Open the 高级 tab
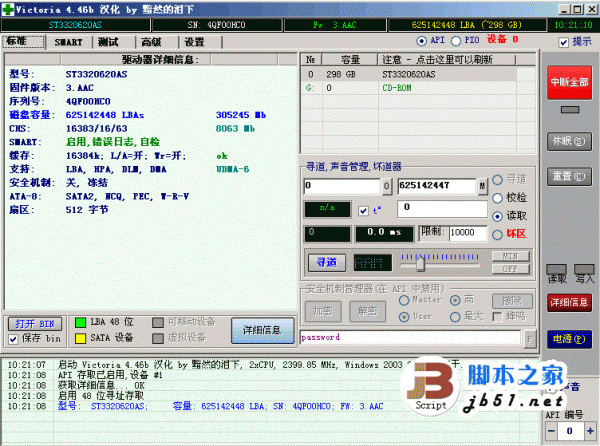Image resolution: width=600 pixels, height=446 pixels. [x=152, y=42]
